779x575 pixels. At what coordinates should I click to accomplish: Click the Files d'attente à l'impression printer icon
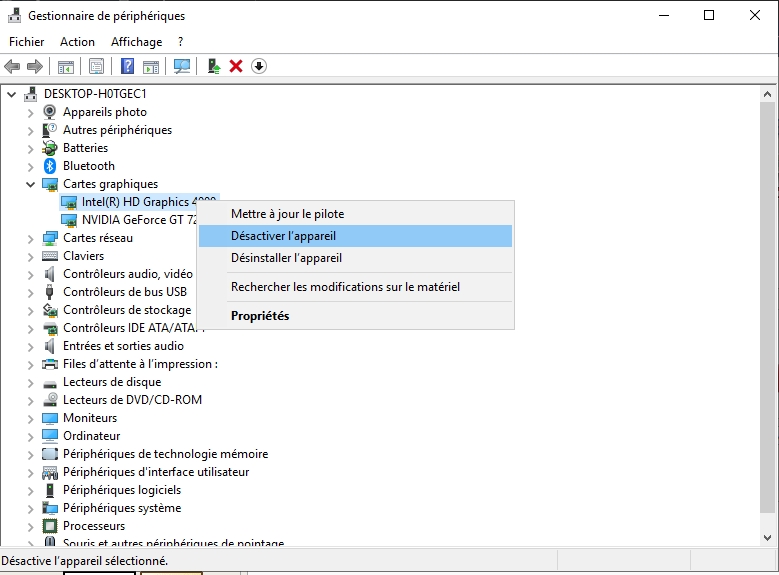pyautogui.click(x=50, y=364)
